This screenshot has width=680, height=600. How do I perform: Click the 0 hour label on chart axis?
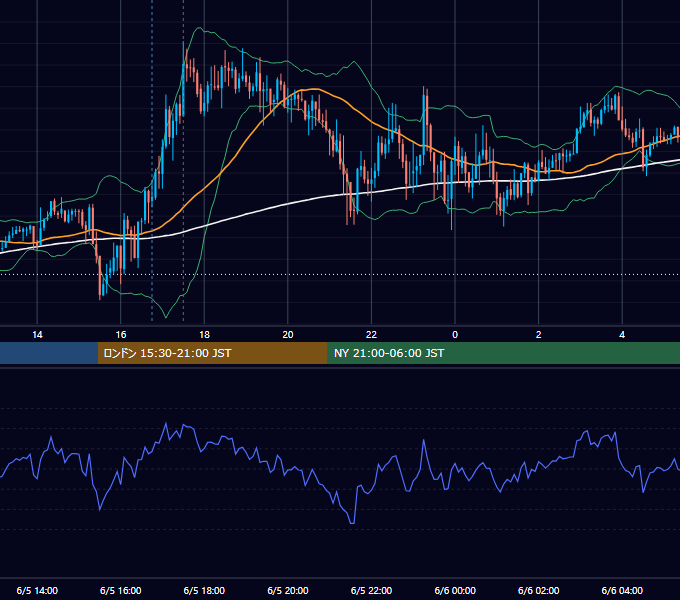pos(455,335)
